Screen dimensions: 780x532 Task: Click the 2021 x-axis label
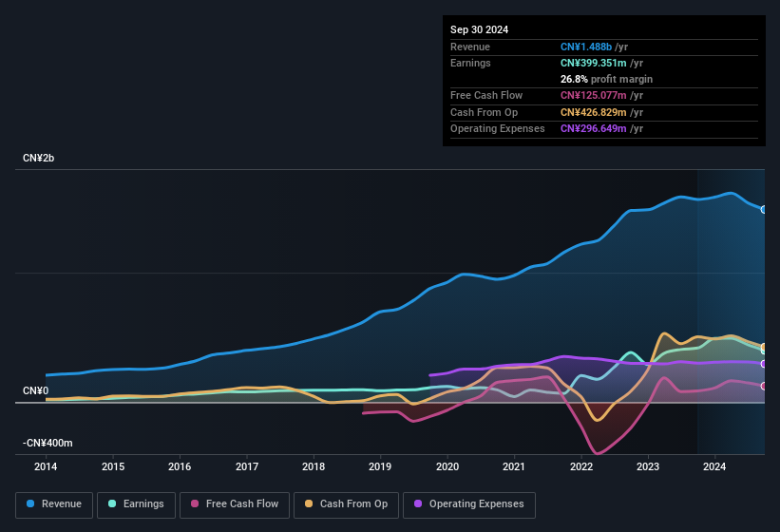click(x=514, y=466)
